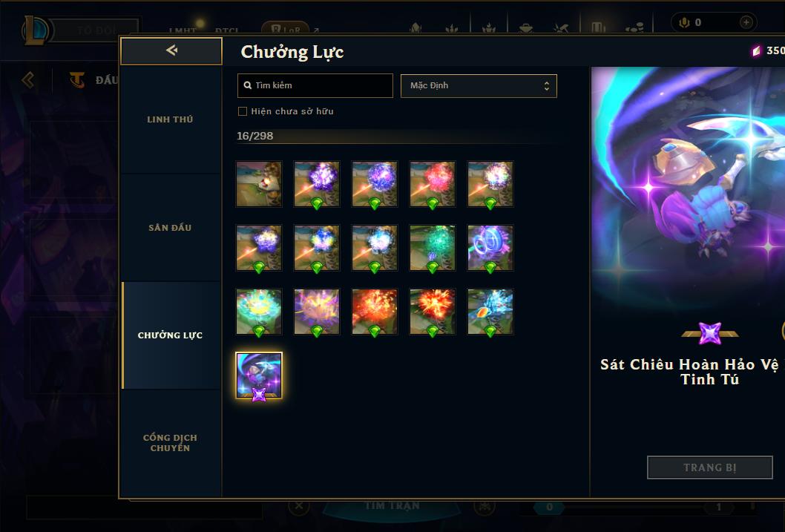The width and height of the screenshot is (785, 532).
Task: Select the Star Guardian mythic boom icon
Action: [259, 375]
